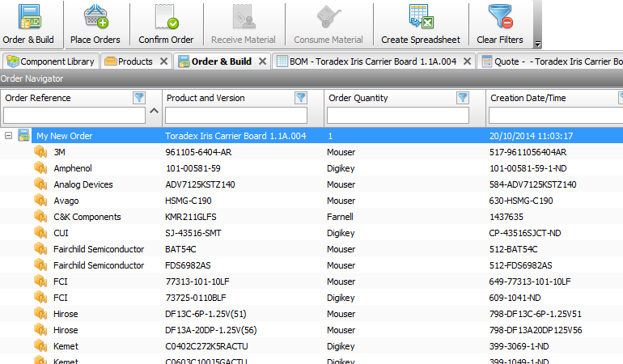Select the C&K Components tree row
The width and height of the screenshot is (623, 364).
click(311, 217)
